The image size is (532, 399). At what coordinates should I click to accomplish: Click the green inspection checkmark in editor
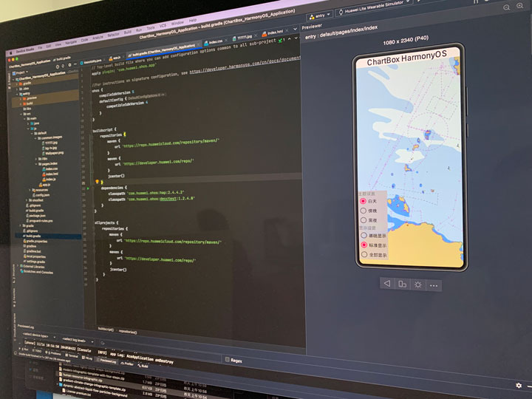coord(281,40)
